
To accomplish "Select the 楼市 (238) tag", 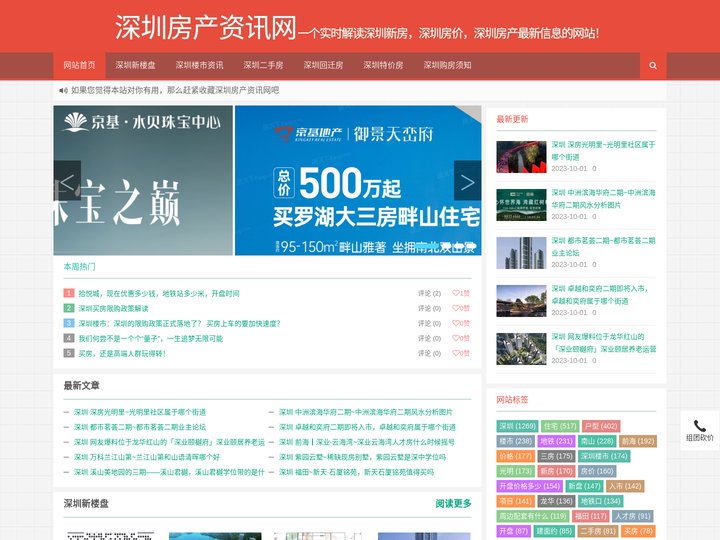I will [515, 441].
